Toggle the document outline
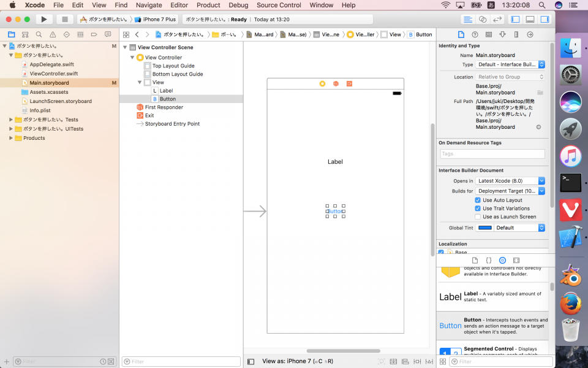 click(x=251, y=362)
